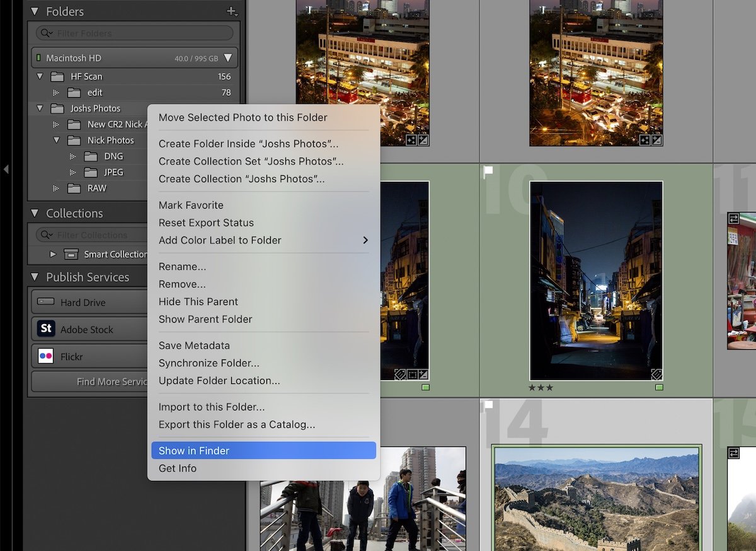Click the Macintosh HD volume status light

click(40, 57)
